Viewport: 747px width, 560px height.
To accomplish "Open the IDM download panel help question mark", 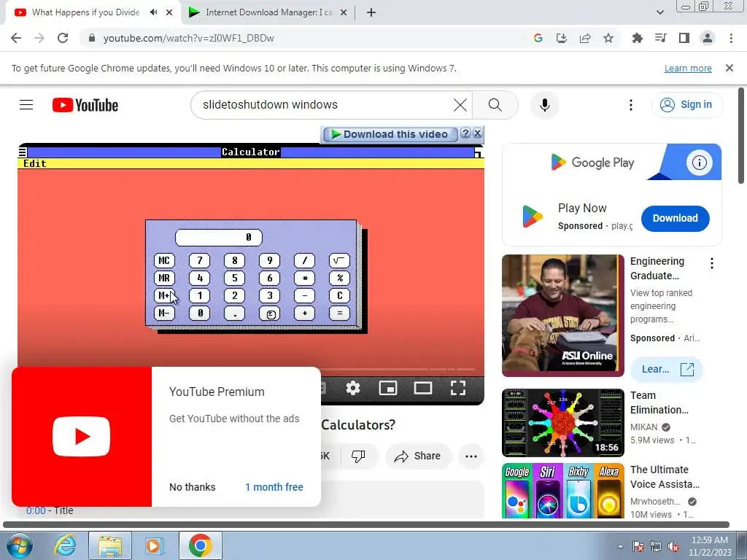I will point(465,134).
